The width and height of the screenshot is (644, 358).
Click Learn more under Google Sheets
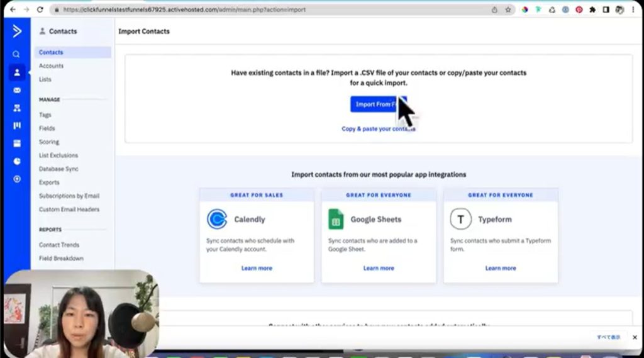click(379, 268)
